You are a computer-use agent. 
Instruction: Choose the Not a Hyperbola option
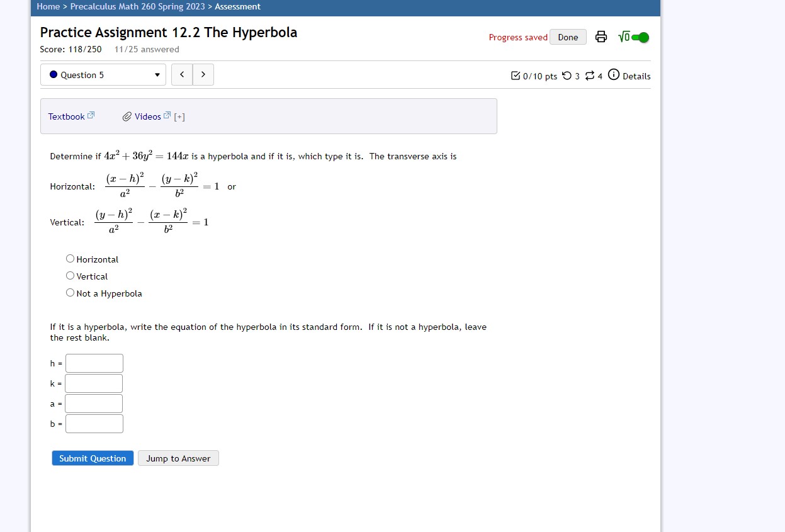pos(70,292)
